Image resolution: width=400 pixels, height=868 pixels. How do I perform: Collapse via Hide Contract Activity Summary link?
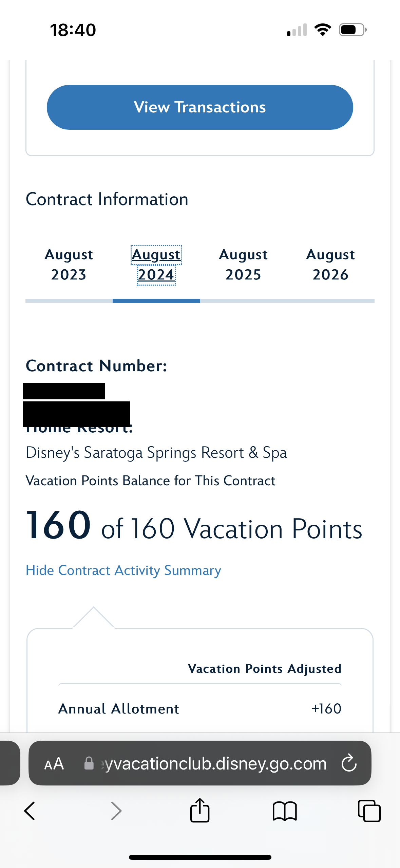click(x=123, y=570)
